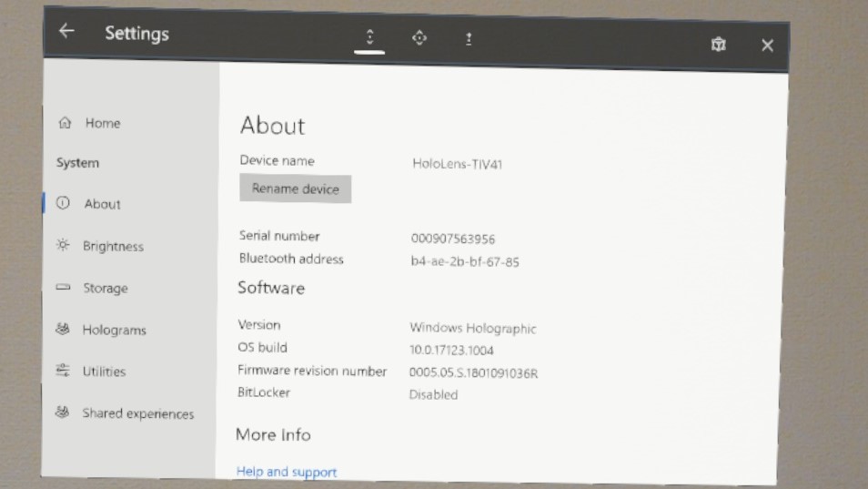868x489 pixels.
Task: Select the scroll tool in title bar
Action: coord(369,37)
